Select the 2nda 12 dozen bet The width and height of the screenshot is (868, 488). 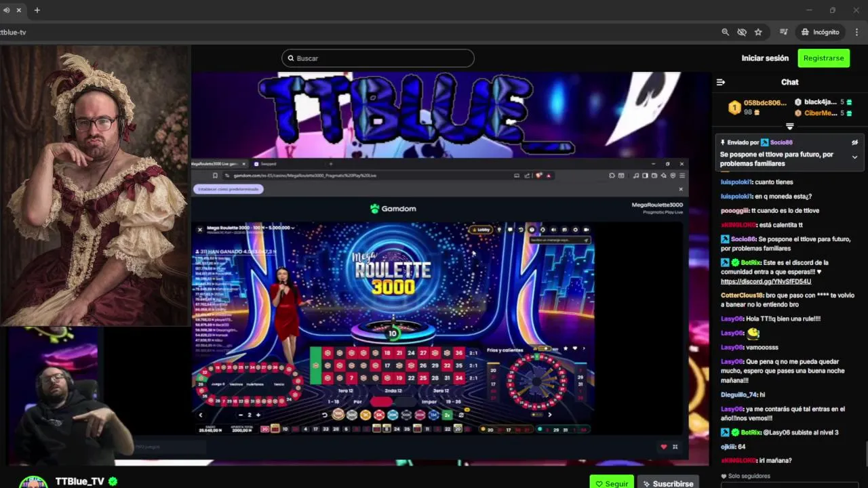[x=394, y=390]
